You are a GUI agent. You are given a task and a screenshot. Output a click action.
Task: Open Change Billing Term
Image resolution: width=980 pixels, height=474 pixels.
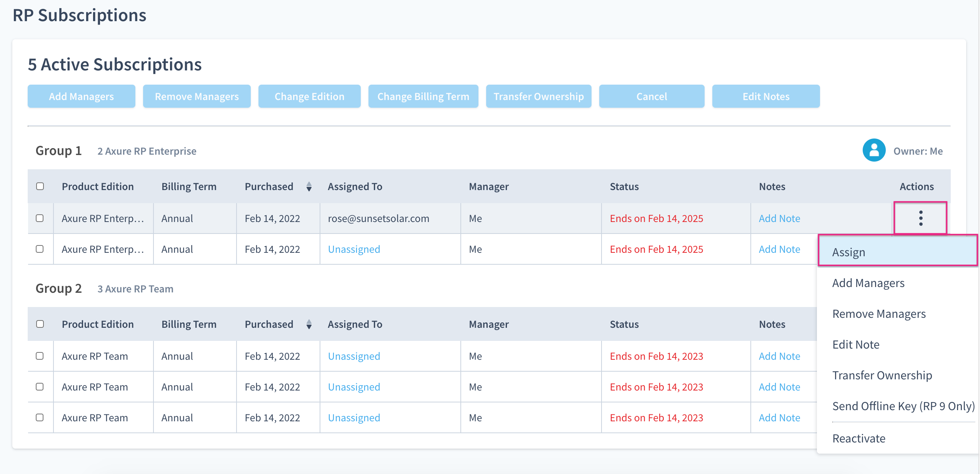click(423, 96)
